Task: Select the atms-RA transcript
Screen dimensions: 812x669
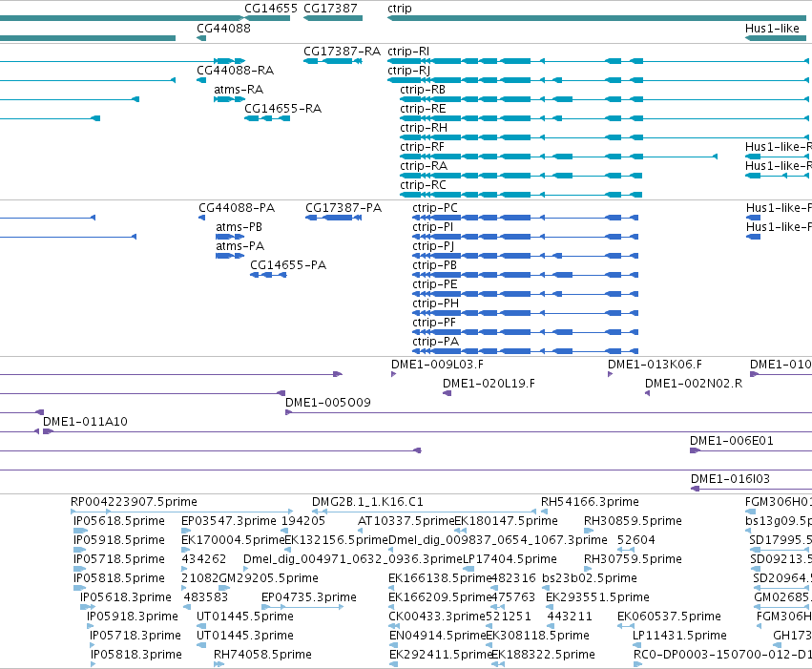Action: [229, 99]
